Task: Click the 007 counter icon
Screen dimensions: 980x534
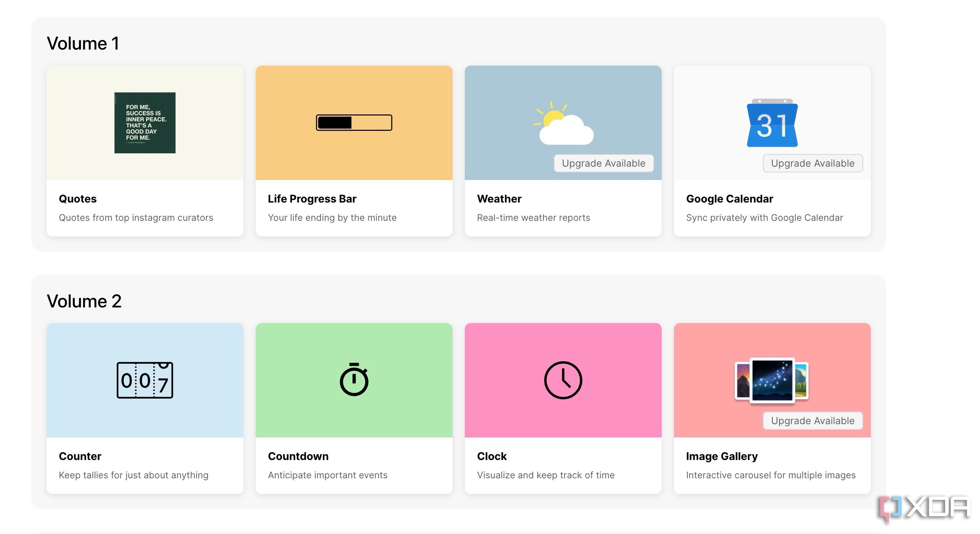Action: [x=145, y=380]
